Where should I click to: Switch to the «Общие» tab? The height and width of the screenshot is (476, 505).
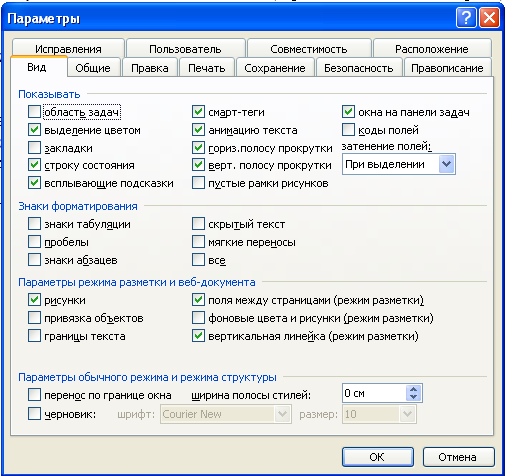click(93, 68)
